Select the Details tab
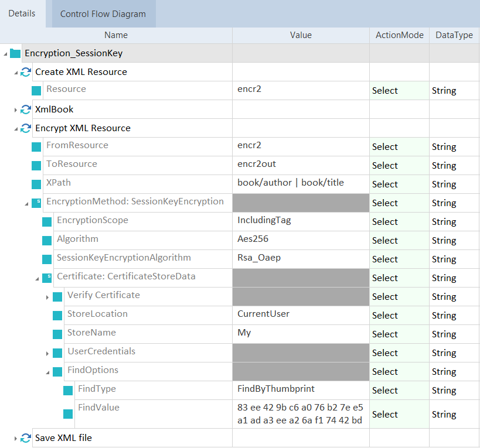The height and width of the screenshot is (448, 480). click(22, 13)
